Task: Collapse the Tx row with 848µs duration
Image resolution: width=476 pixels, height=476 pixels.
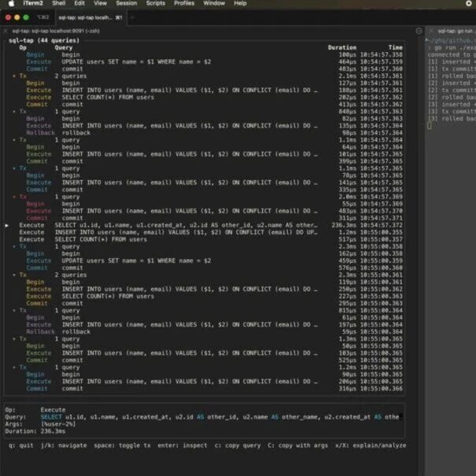Action: 14,112
